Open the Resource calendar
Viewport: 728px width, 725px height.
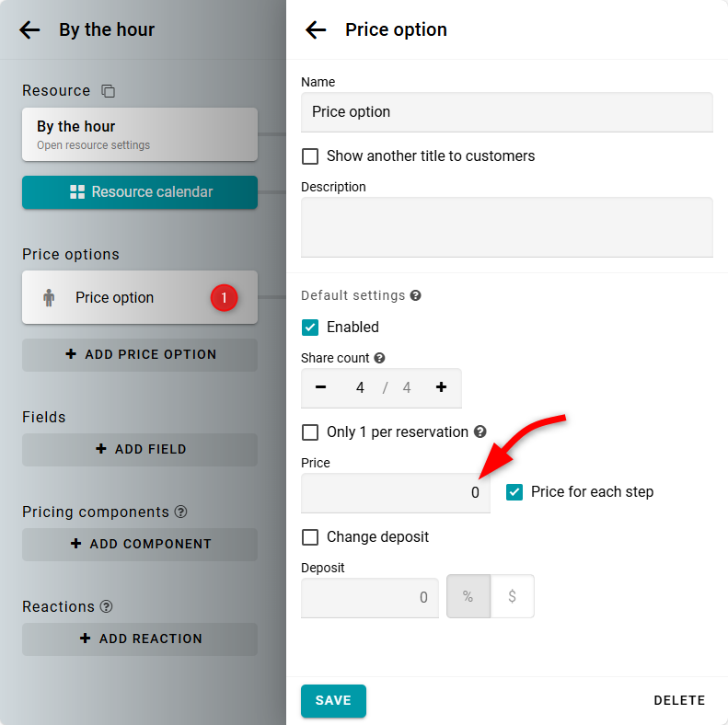140,192
